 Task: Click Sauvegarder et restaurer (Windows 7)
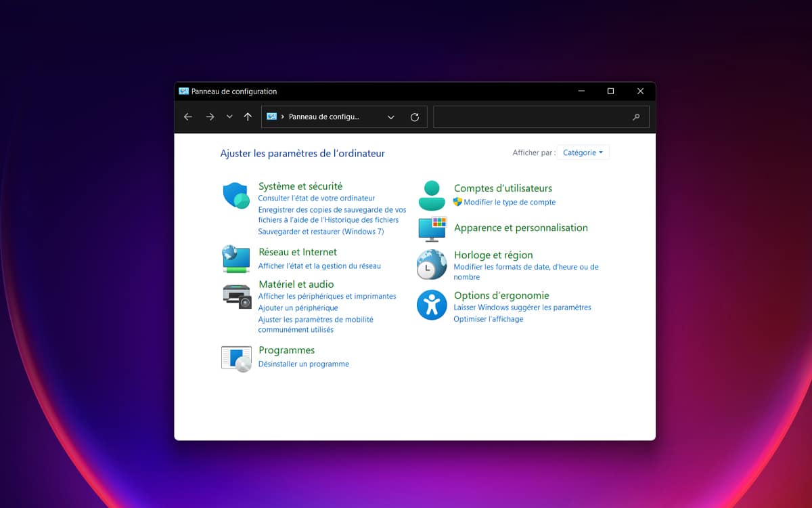321,232
